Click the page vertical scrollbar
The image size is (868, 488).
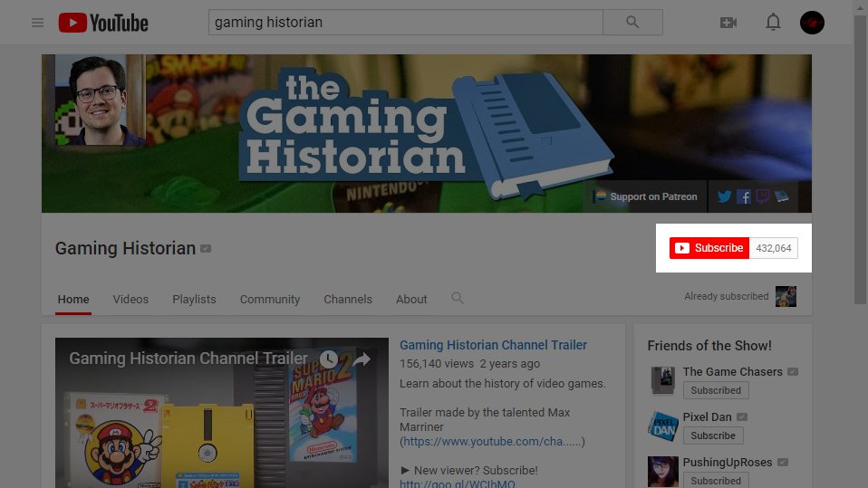click(860, 160)
